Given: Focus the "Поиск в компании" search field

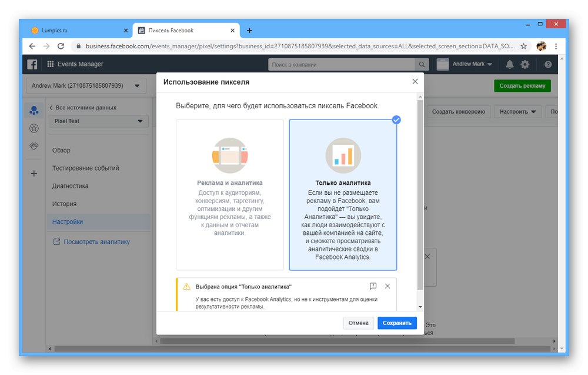Looking at the screenshot, I should (x=342, y=65).
